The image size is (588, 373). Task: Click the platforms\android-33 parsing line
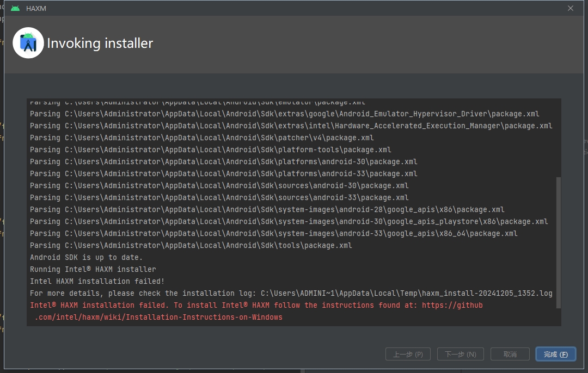coord(224,173)
